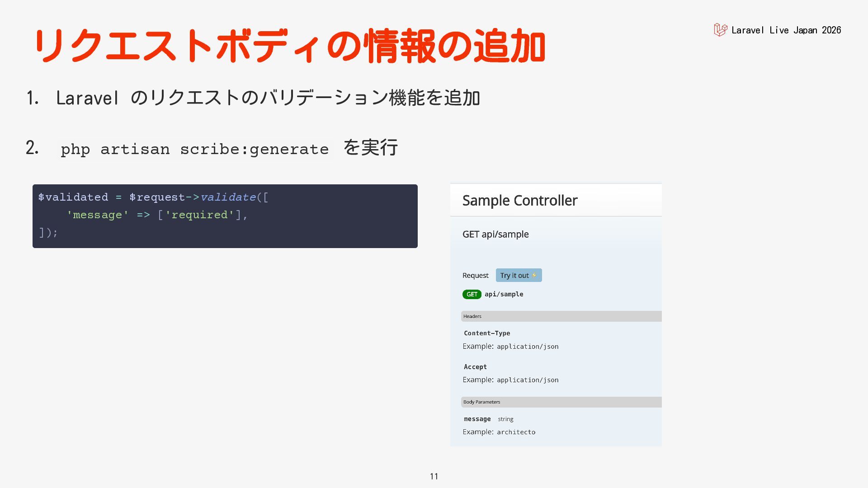Click the Request label

click(x=476, y=275)
